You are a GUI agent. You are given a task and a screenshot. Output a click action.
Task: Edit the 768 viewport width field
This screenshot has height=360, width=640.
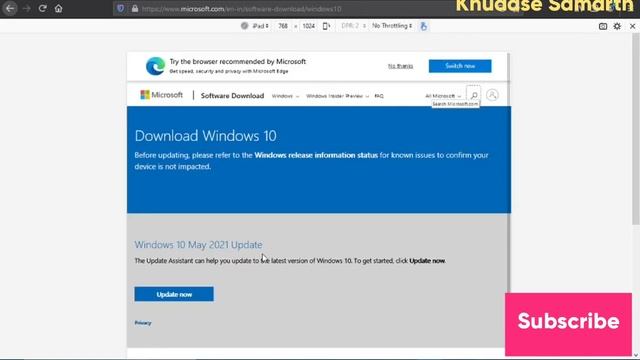283,26
